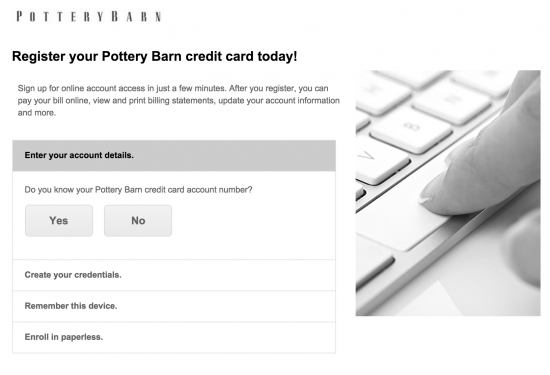Click the word BARN in the logo
550x375 pixels.
point(136,16)
